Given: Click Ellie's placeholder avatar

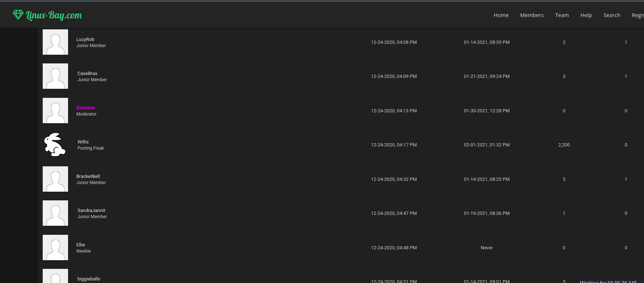Looking at the screenshot, I should pyautogui.click(x=55, y=247).
